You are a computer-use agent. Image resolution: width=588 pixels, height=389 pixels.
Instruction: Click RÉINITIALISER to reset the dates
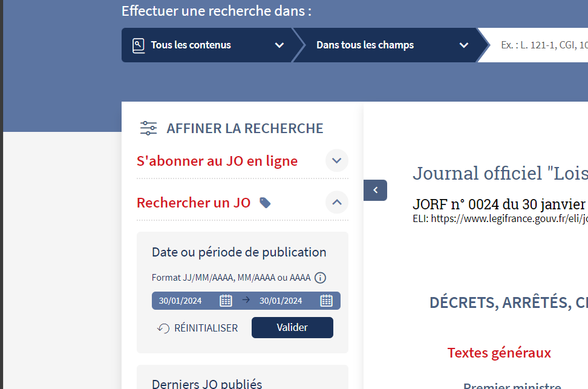[198, 328]
